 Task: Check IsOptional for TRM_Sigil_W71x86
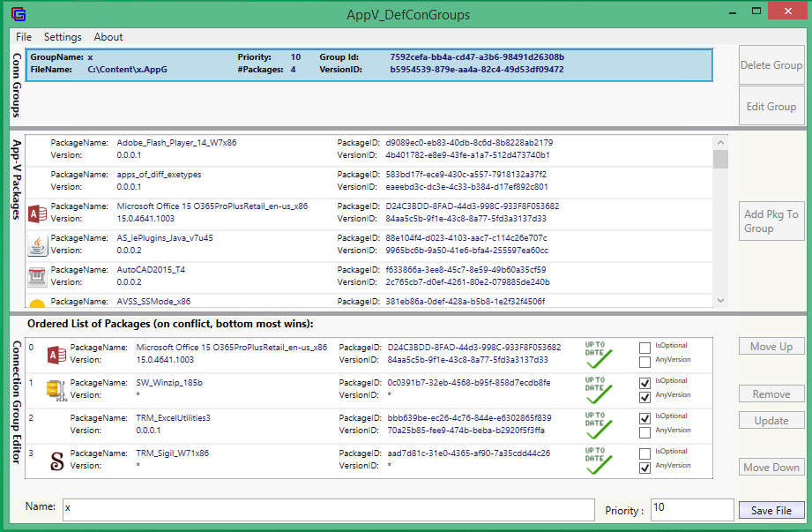point(644,453)
